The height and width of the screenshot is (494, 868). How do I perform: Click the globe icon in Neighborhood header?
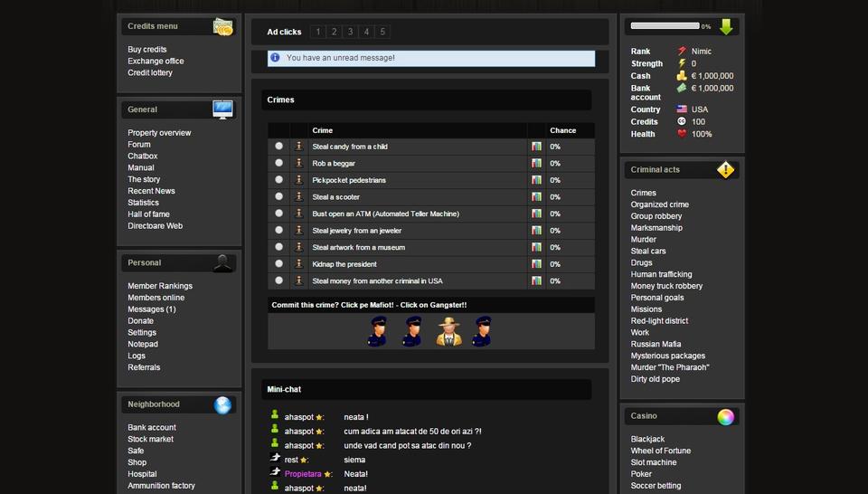pos(222,404)
